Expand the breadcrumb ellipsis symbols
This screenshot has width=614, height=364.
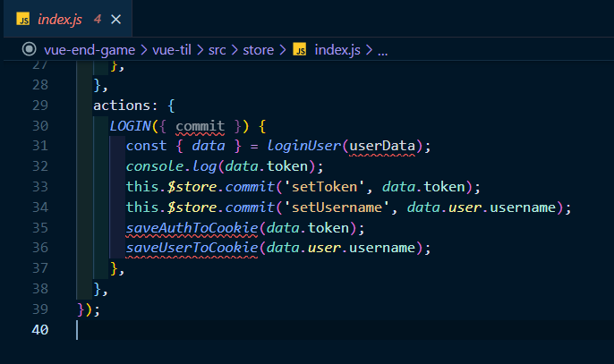click(382, 51)
